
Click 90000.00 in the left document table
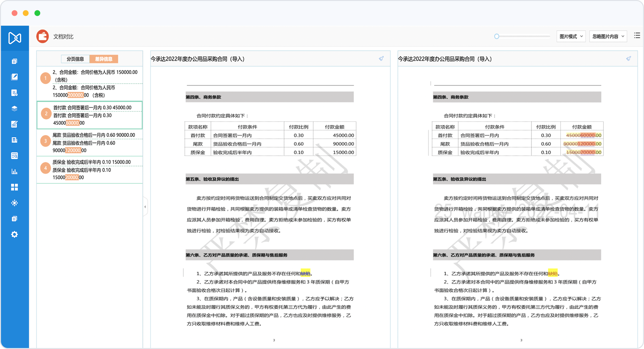(x=343, y=144)
